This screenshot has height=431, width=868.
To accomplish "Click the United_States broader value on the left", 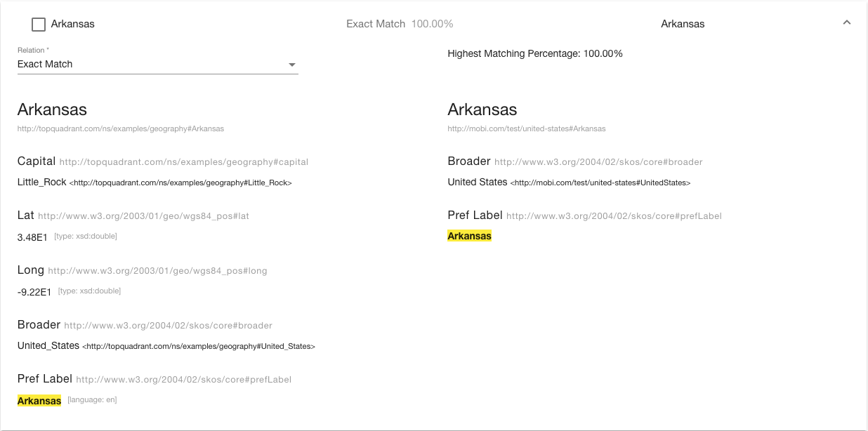I will point(48,346).
